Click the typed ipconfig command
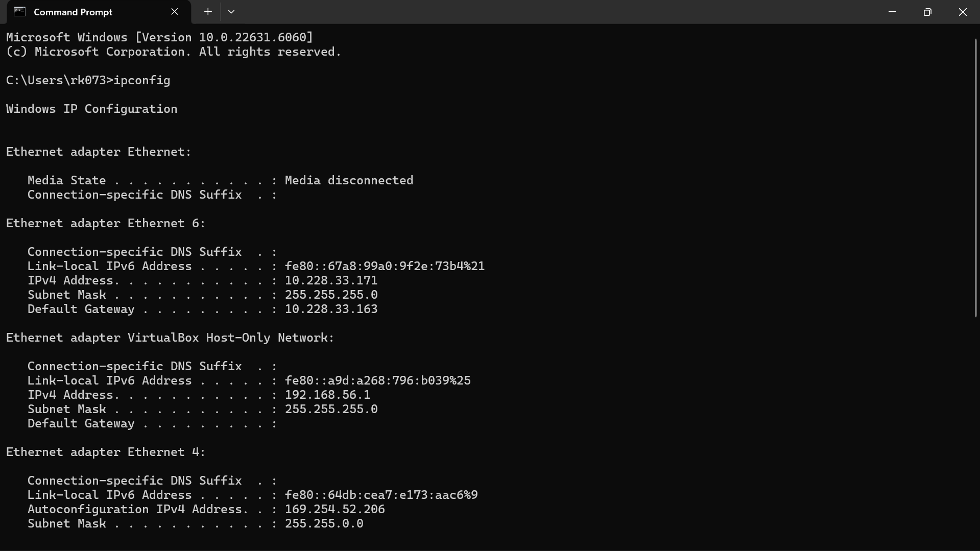The width and height of the screenshot is (980, 551). click(x=141, y=80)
